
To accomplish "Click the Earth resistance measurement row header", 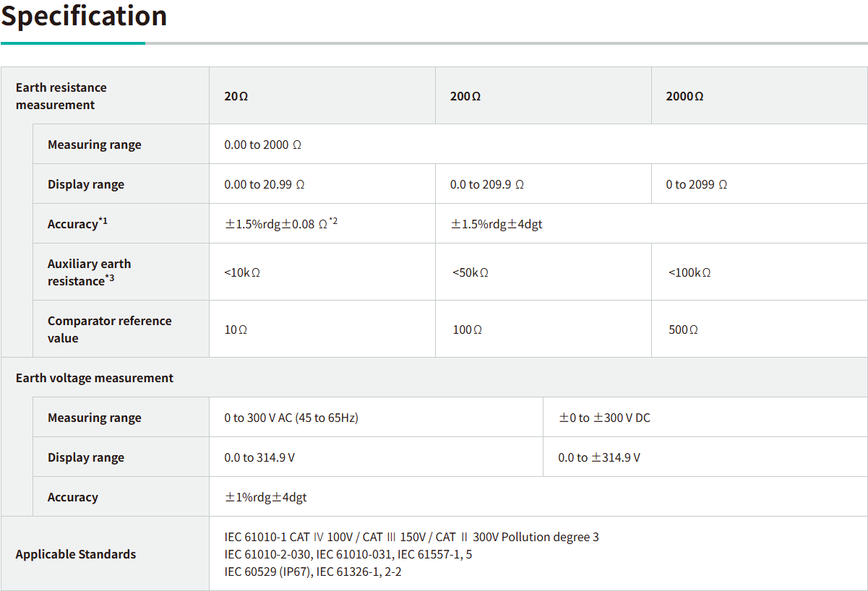I will pyautogui.click(x=61, y=96).
